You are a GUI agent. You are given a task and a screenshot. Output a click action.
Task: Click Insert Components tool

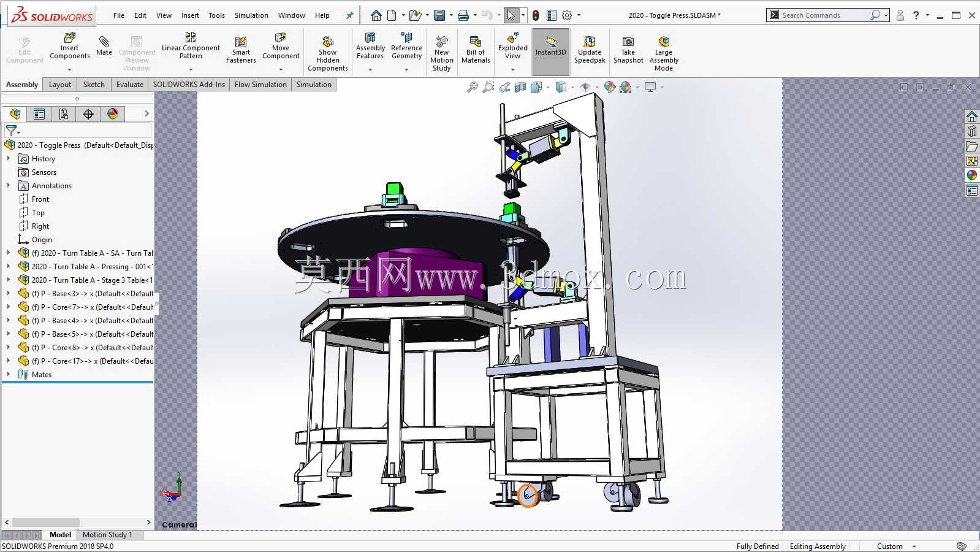pos(70,47)
